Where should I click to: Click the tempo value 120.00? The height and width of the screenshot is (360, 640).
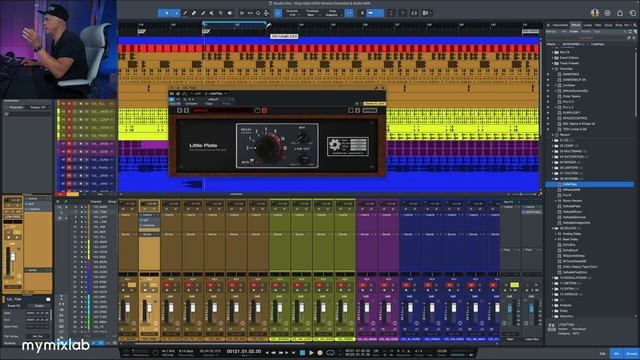(442, 351)
